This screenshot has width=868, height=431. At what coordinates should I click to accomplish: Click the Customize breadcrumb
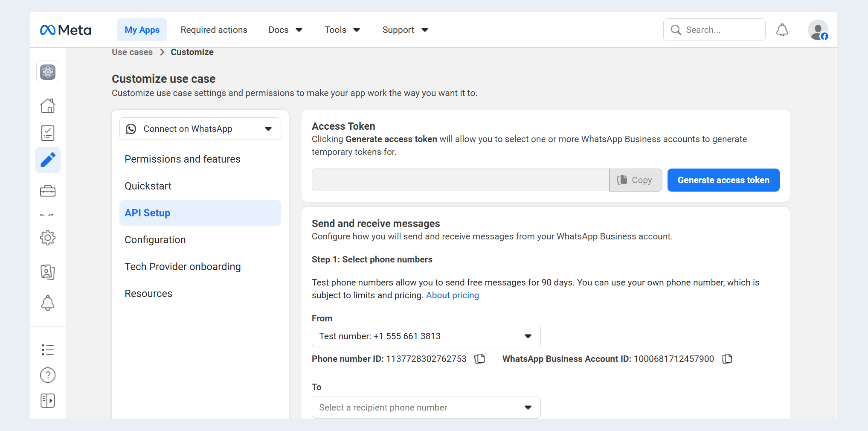[192, 52]
